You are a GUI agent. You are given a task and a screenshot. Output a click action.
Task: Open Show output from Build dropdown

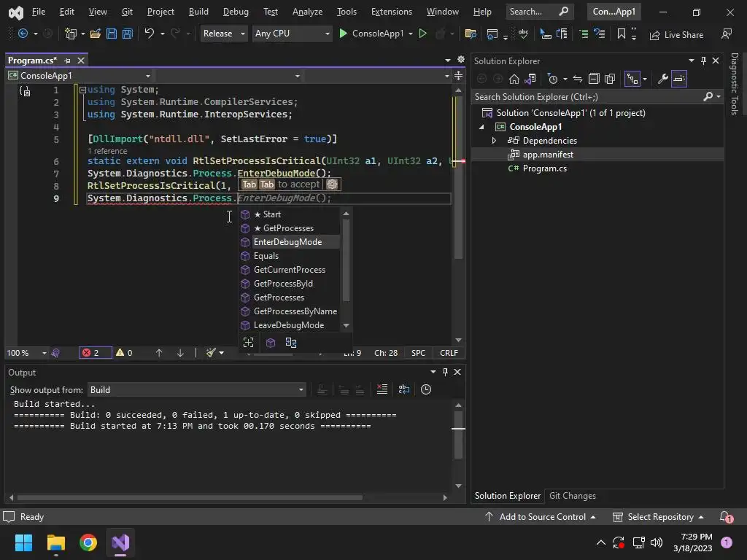coord(197,389)
